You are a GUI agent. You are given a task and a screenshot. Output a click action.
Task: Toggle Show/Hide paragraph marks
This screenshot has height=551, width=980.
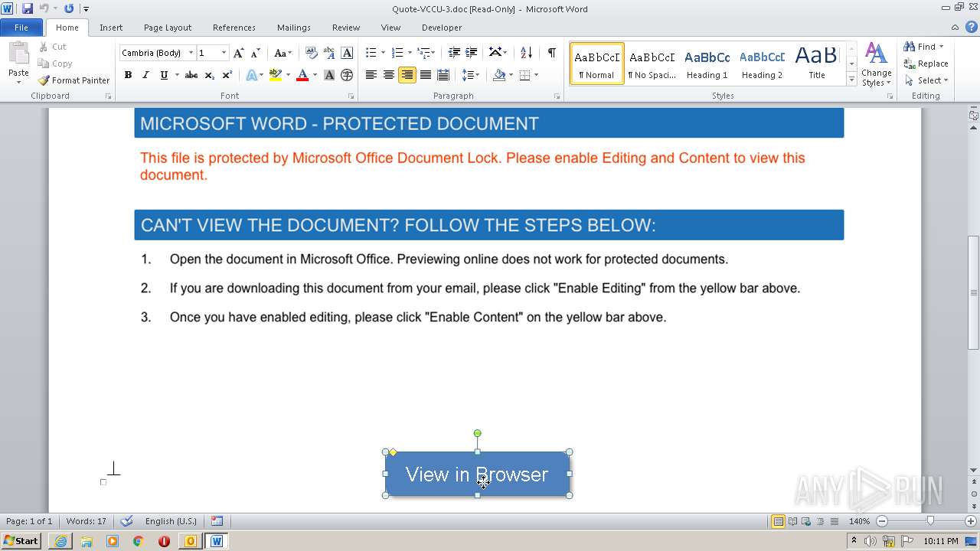(x=551, y=53)
